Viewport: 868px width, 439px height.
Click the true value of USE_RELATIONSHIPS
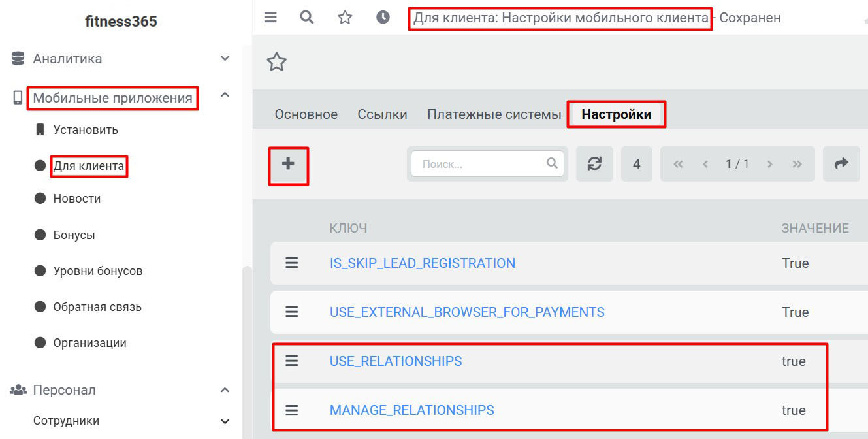(x=794, y=361)
